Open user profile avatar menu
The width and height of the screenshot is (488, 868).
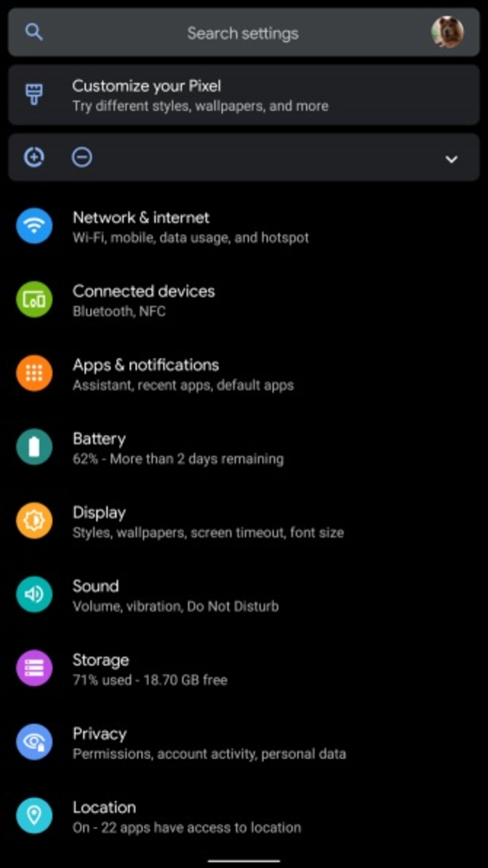coord(447,33)
